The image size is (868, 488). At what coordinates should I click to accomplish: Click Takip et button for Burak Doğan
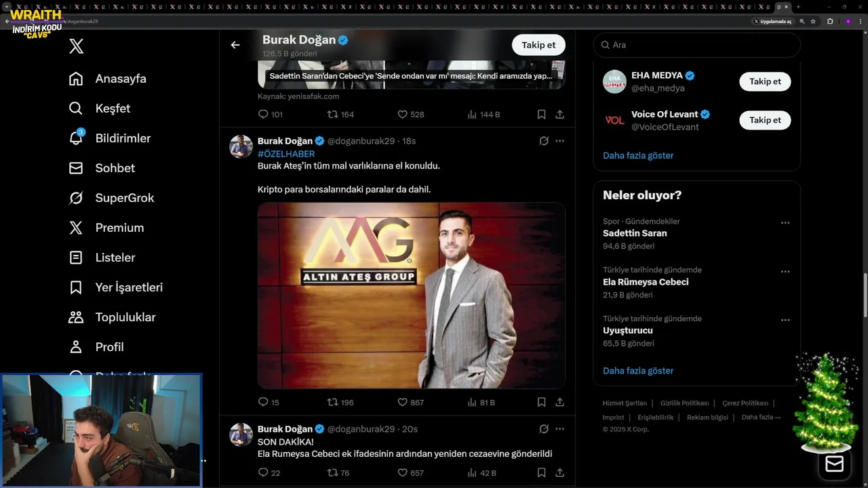538,45
